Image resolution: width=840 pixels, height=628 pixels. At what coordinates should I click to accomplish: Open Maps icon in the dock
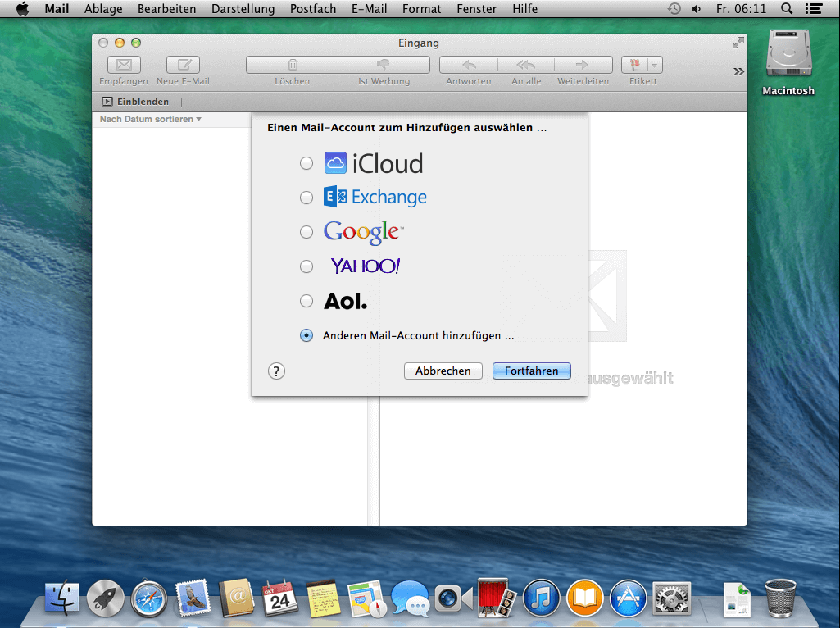(366, 598)
